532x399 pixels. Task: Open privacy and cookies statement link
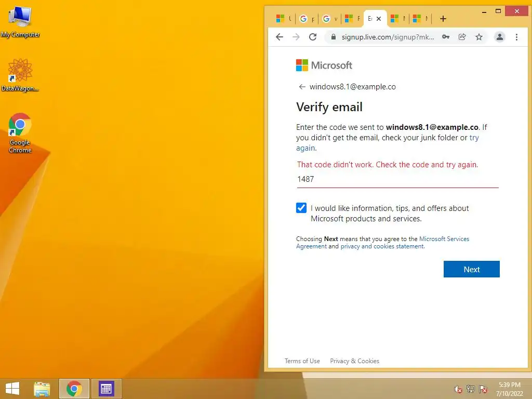tap(382, 246)
